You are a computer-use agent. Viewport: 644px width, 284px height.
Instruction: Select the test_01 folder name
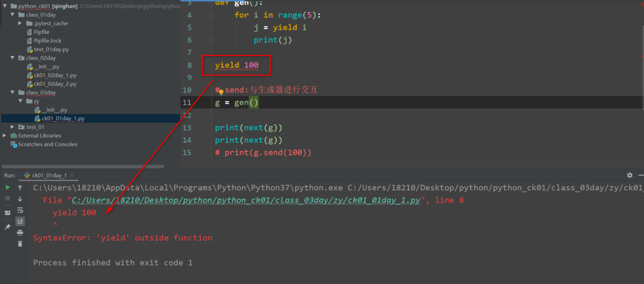[x=35, y=127]
